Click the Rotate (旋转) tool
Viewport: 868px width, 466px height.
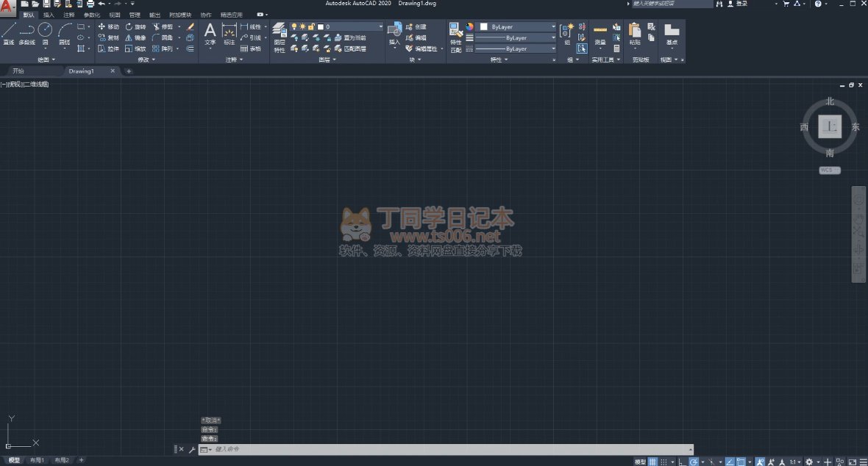pyautogui.click(x=135, y=26)
